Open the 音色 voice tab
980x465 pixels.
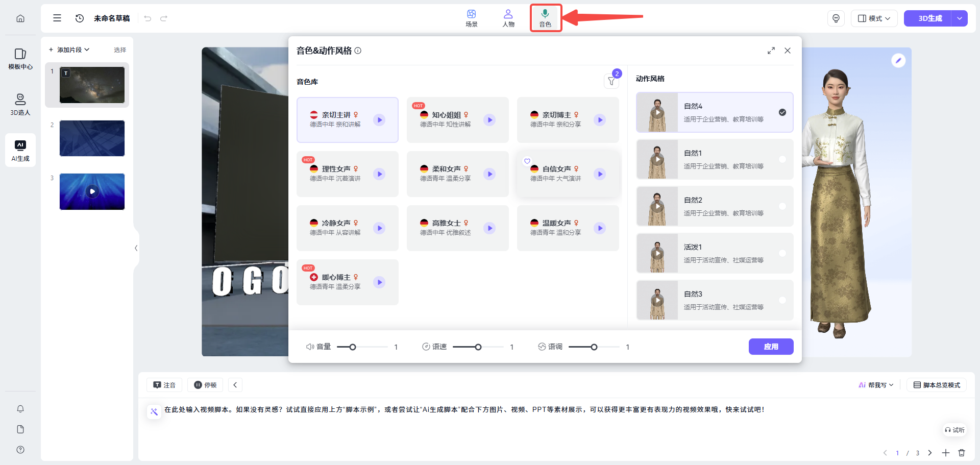coord(545,18)
